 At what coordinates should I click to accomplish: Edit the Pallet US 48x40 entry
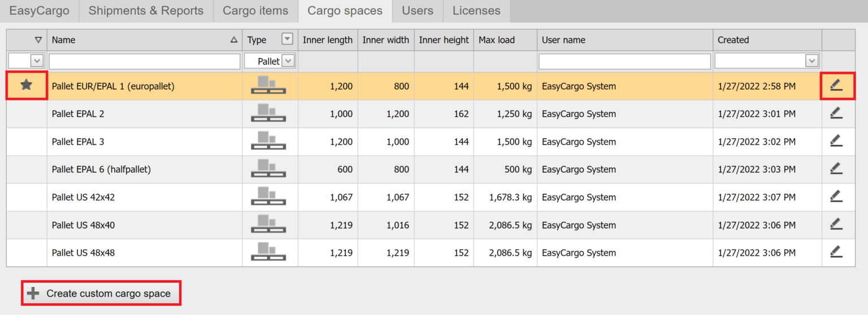pyautogui.click(x=836, y=225)
